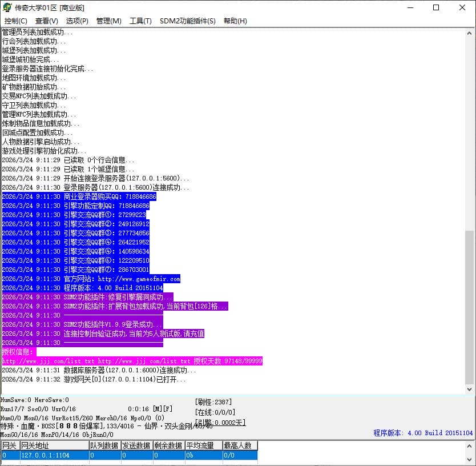Image resolution: width=476 pixels, height=466 pixels.
Task: Minimize the 传奇大学01区 window
Action: [410, 7]
